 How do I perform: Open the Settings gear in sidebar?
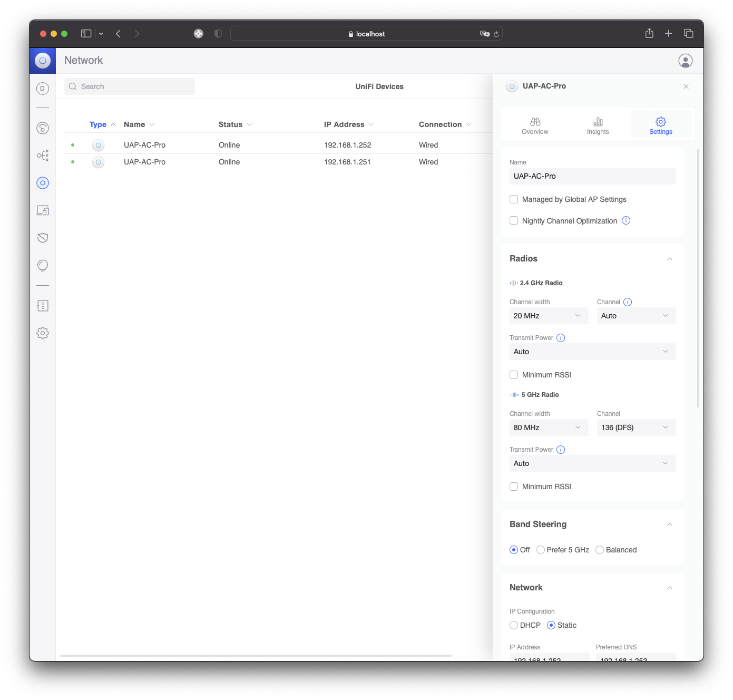coord(43,333)
